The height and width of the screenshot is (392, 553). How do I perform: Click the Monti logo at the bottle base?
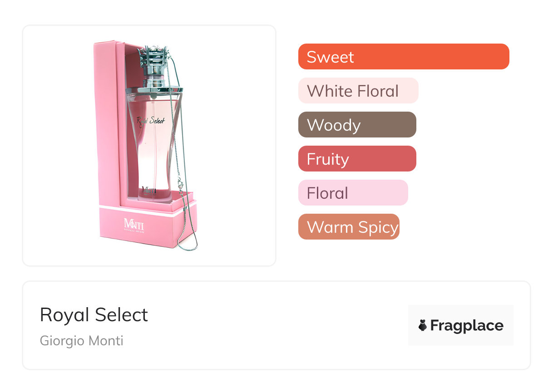[x=149, y=190]
